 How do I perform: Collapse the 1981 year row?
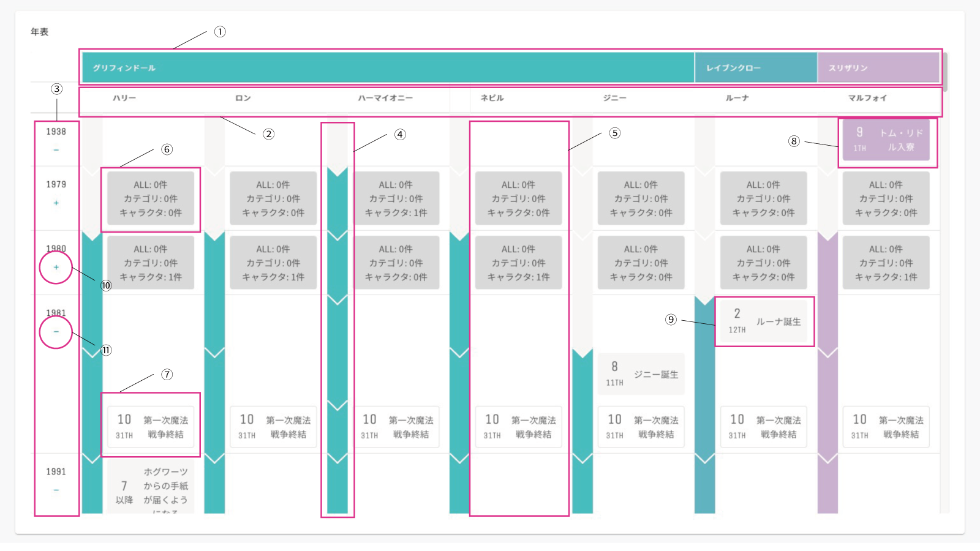(x=56, y=332)
